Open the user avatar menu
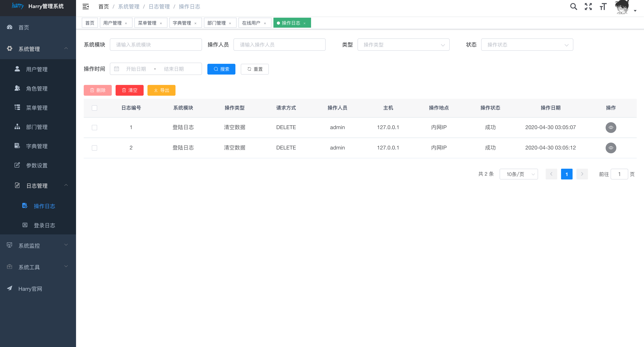The width and height of the screenshot is (644, 347). [x=622, y=7]
